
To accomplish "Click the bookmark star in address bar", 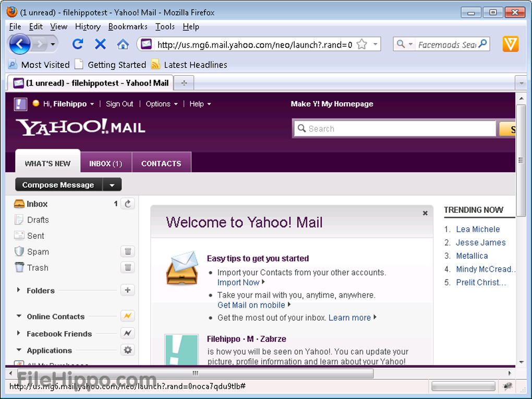I will [361, 44].
